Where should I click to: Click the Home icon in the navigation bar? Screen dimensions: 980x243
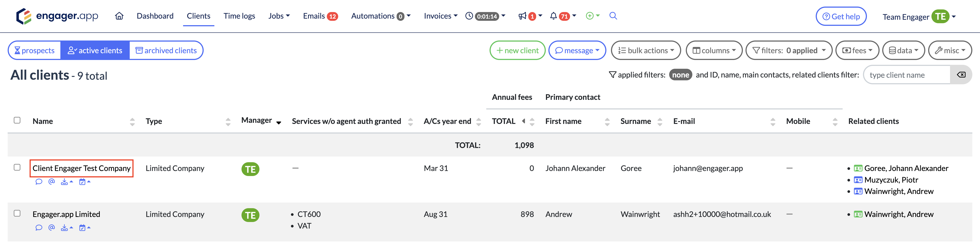(119, 16)
